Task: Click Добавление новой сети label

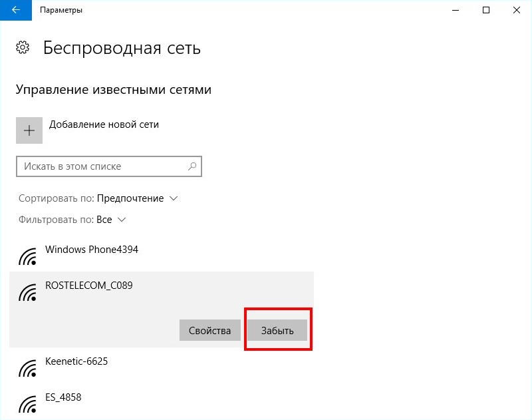Action: 104,124
